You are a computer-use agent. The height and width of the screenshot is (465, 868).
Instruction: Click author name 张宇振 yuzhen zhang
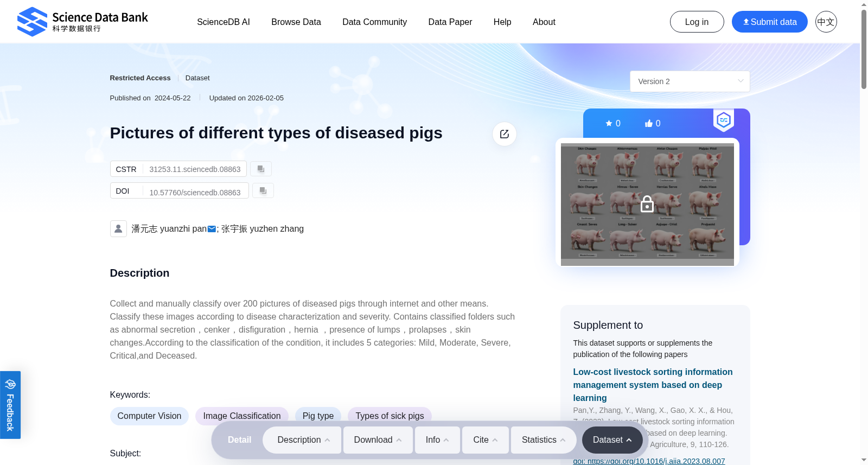pos(263,229)
